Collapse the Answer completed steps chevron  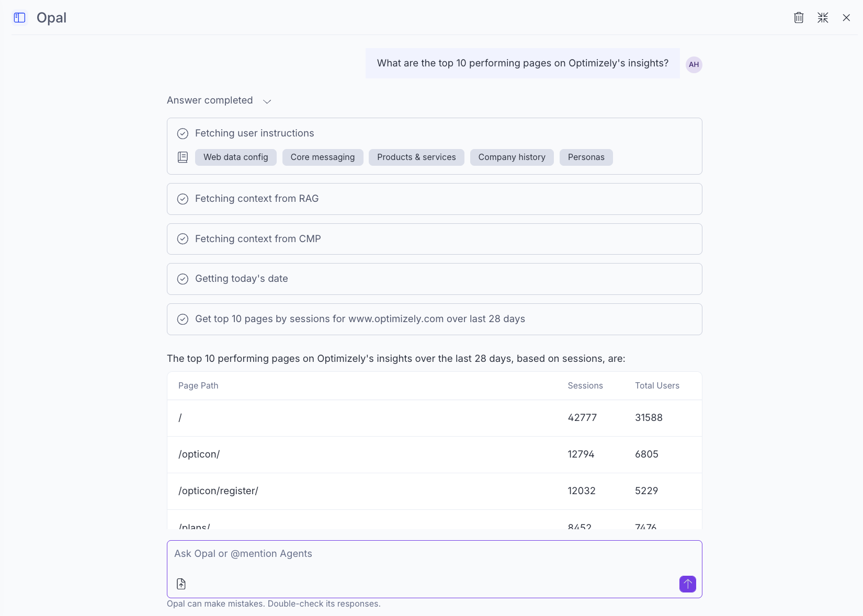(x=267, y=101)
